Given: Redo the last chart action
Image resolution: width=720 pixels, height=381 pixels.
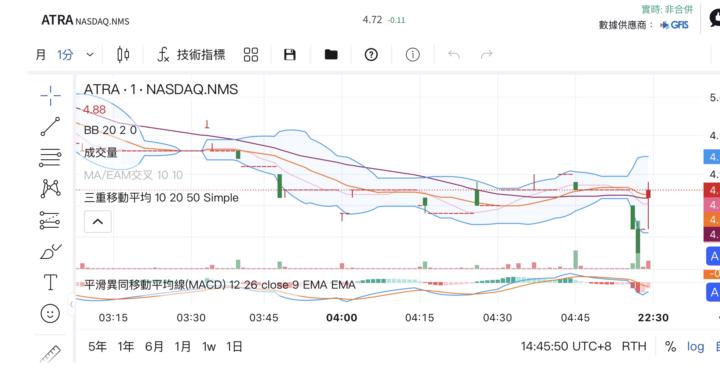Looking at the screenshot, I should click(x=486, y=55).
